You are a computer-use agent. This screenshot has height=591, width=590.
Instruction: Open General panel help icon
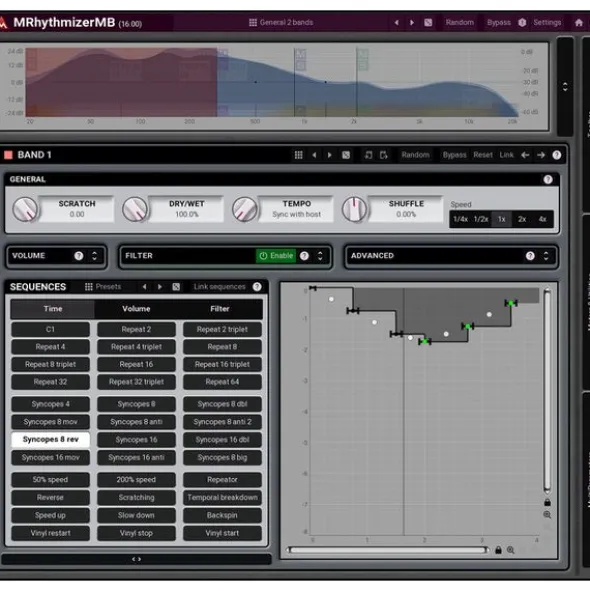[548, 179]
